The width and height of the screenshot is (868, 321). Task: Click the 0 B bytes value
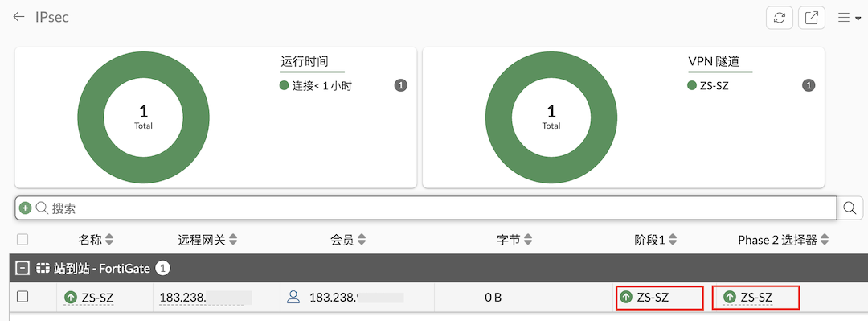click(x=493, y=298)
